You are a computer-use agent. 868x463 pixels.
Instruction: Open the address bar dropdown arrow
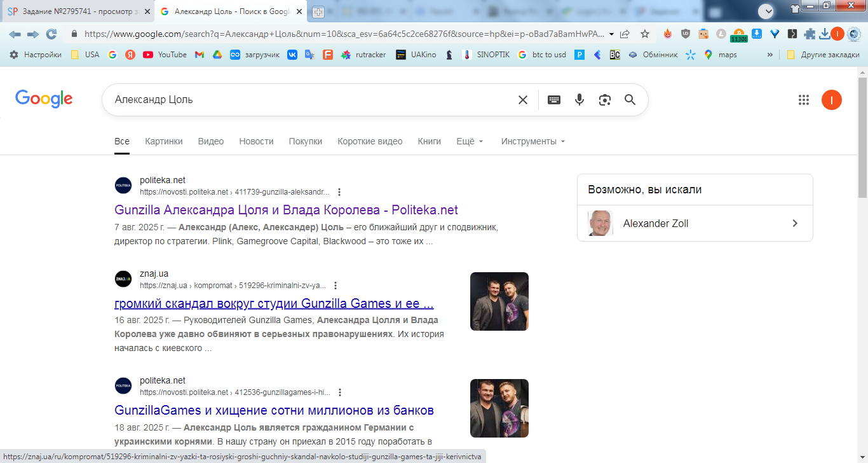click(611, 34)
